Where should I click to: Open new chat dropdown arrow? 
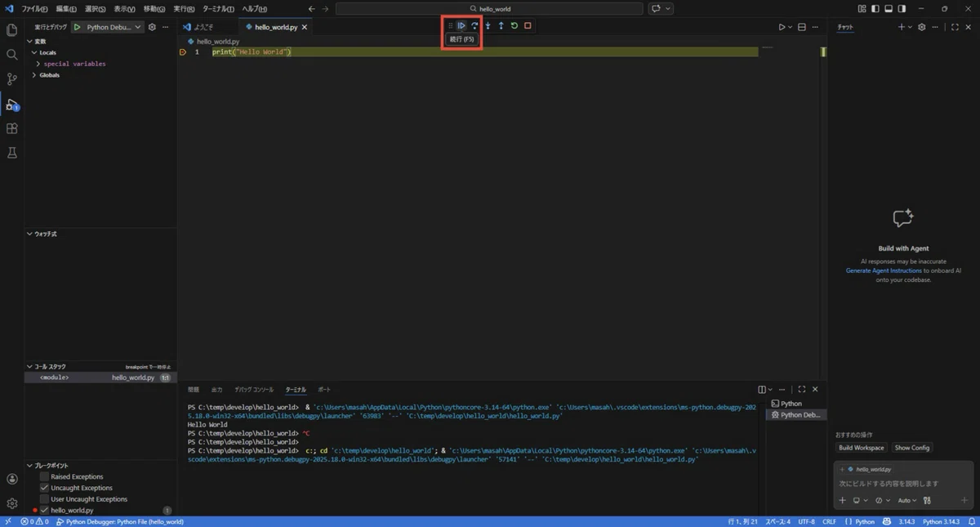pyautogui.click(x=911, y=27)
